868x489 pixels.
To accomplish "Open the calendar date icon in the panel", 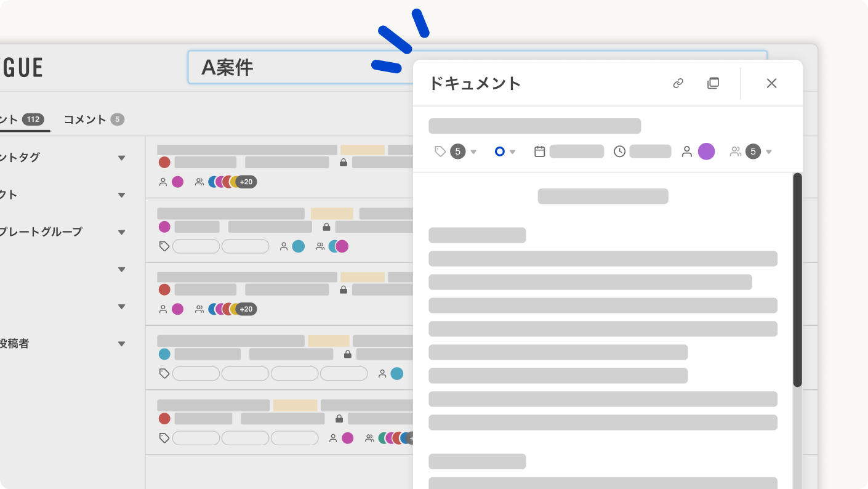I will (539, 152).
